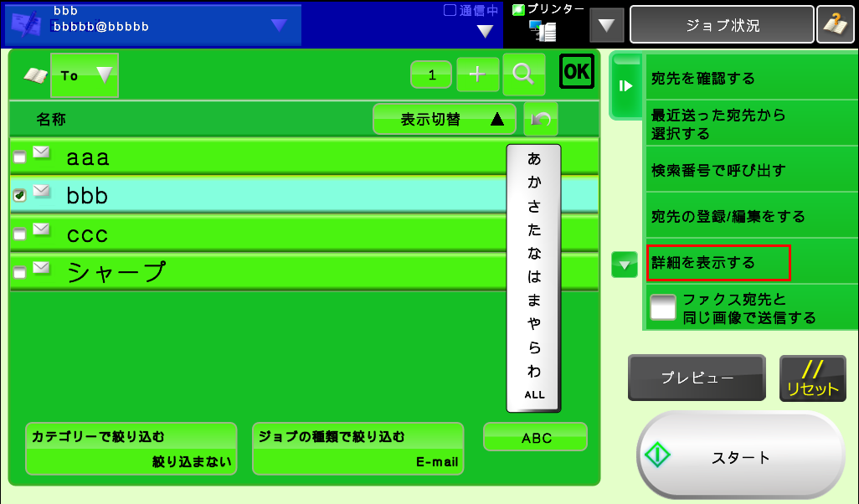Click the magnifier search icon
Viewport: 859px width, 504px height.
coord(523,74)
